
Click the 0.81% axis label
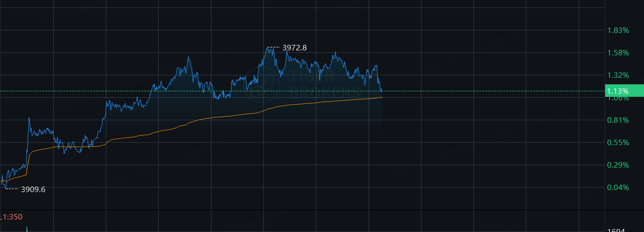pos(618,120)
